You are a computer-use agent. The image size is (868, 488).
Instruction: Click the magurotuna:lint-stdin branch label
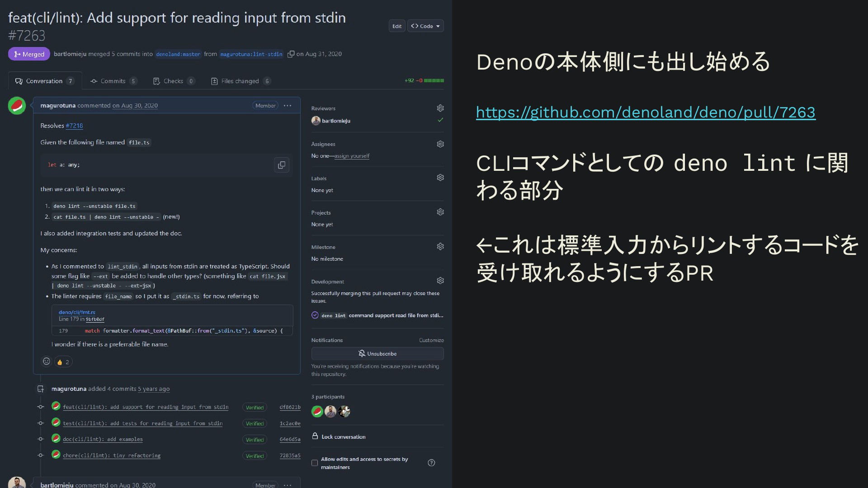251,54
